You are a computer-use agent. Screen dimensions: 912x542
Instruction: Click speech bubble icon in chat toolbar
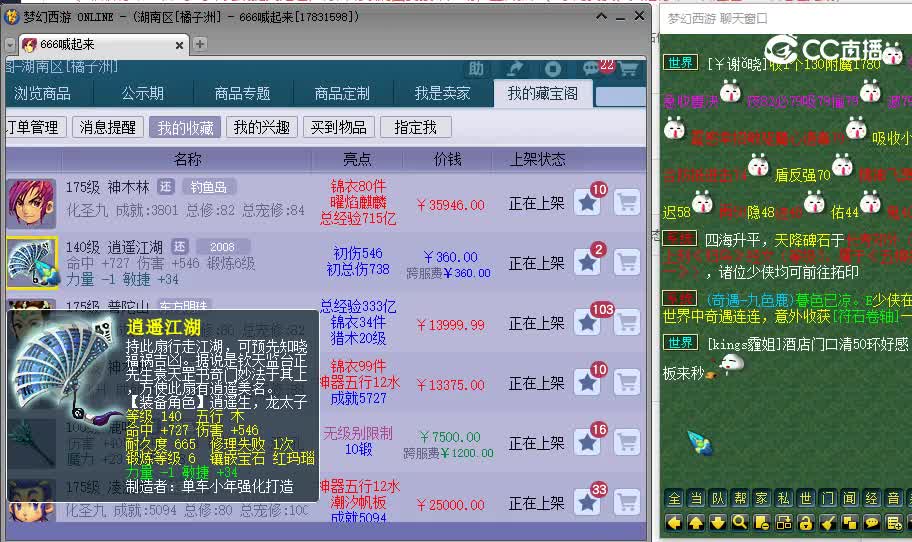coord(871,523)
